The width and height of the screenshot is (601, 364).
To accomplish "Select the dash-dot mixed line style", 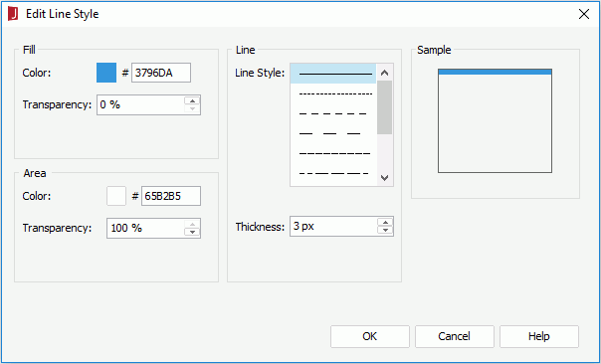I will click(x=333, y=174).
